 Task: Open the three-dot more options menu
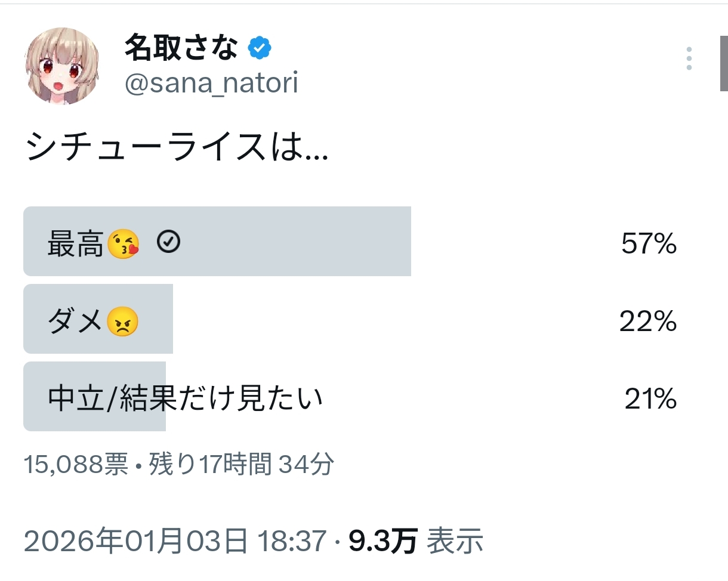689,58
